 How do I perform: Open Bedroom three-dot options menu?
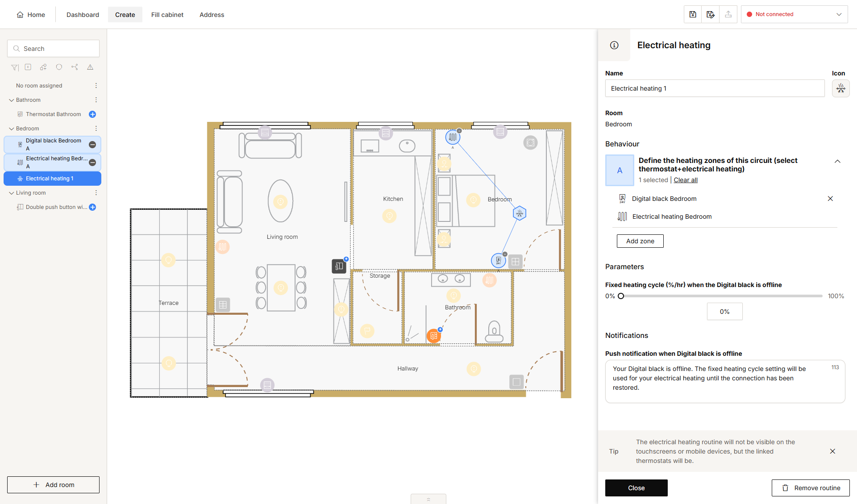(x=96, y=129)
